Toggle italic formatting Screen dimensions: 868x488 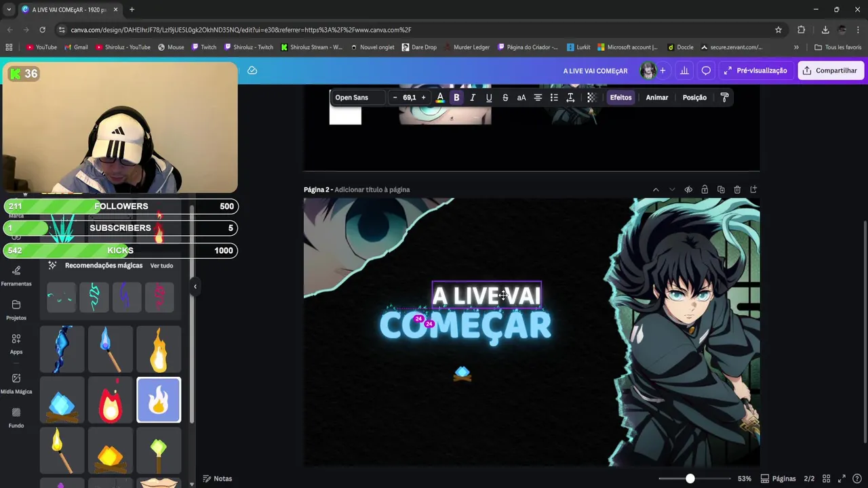(473, 98)
